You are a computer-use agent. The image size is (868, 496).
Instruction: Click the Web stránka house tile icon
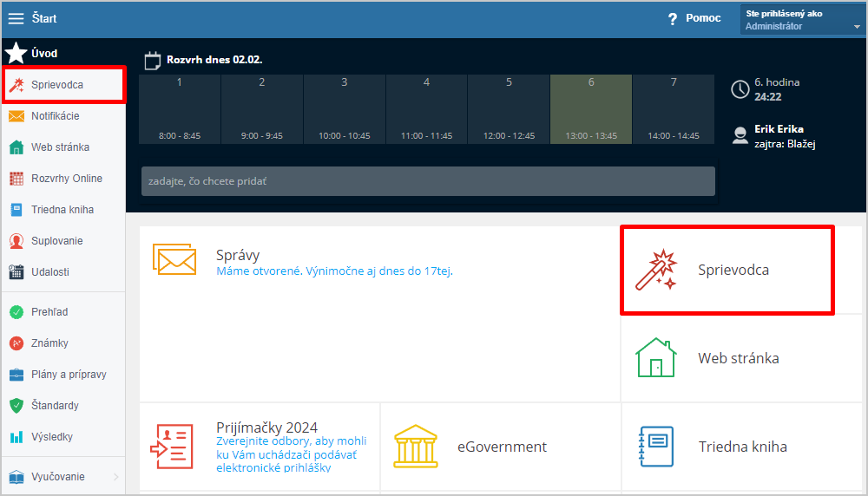point(655,358)
